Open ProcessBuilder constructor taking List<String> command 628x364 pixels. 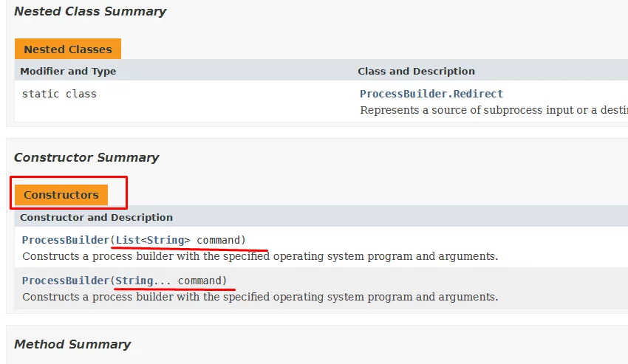tap(65, 240)
